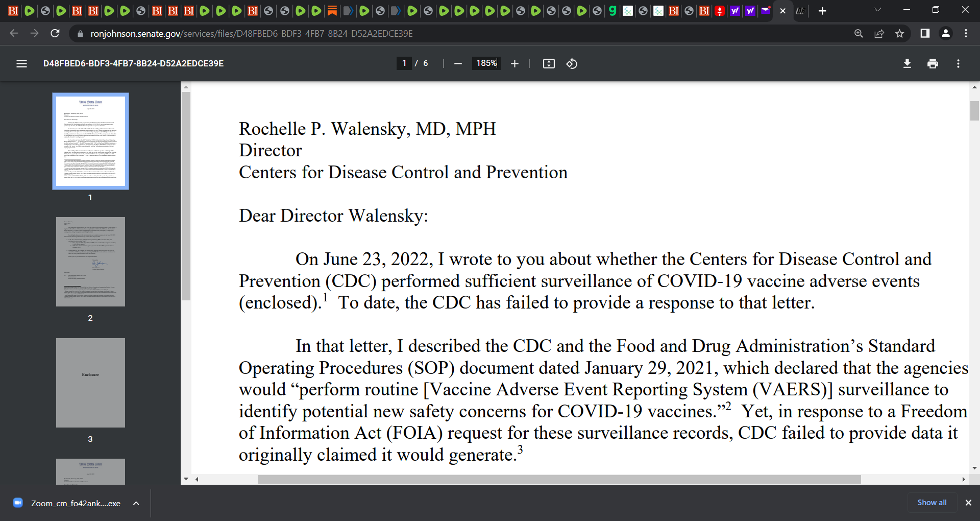980x521 pixels.
Task: Click the document scroll up arrow
Action: (974, 87)
